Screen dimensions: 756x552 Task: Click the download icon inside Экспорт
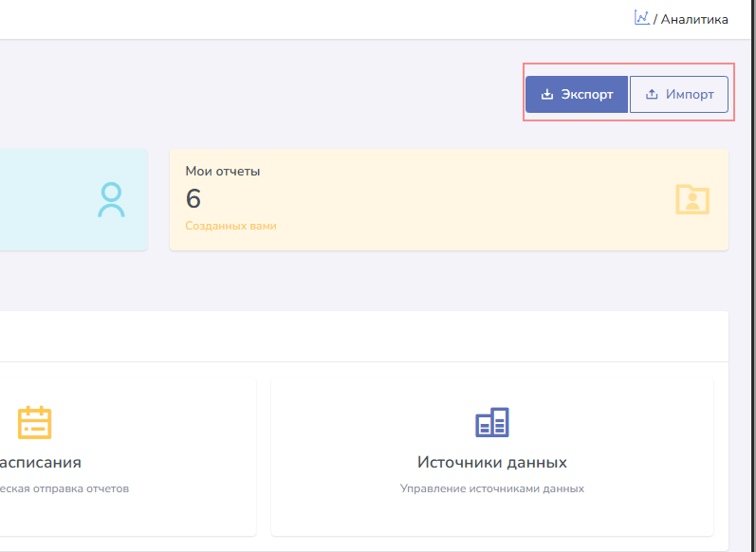pyautogui.click(x=546, y=95)
